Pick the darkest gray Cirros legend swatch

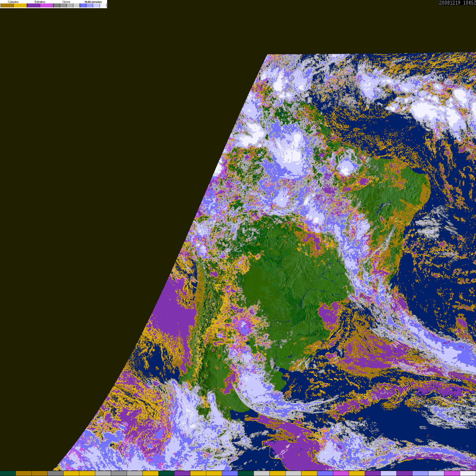coord(57,5)
